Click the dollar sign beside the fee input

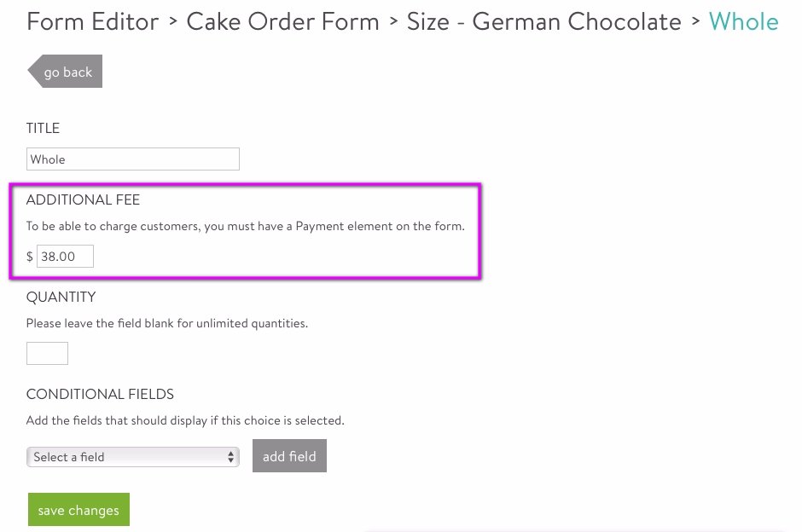click(30, 256)
